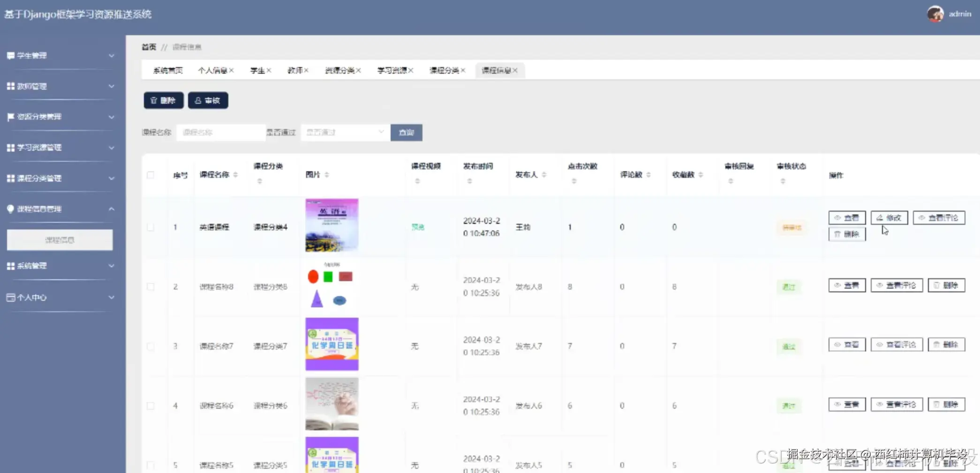Tick the checkbox for row 课程名称7

coord(151,346)
